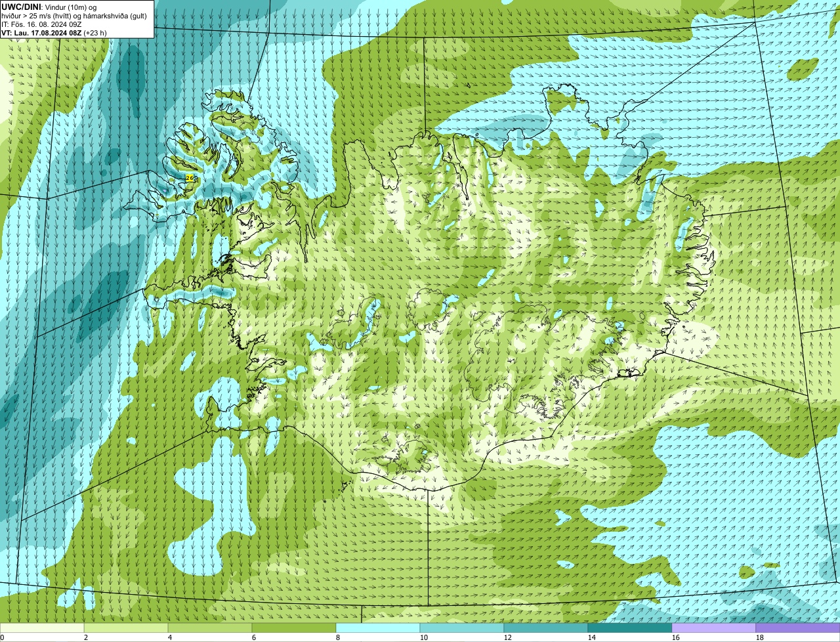Click the 'IT: Fös. 16. 08. 2024 09Z' line

coord(41,24)
